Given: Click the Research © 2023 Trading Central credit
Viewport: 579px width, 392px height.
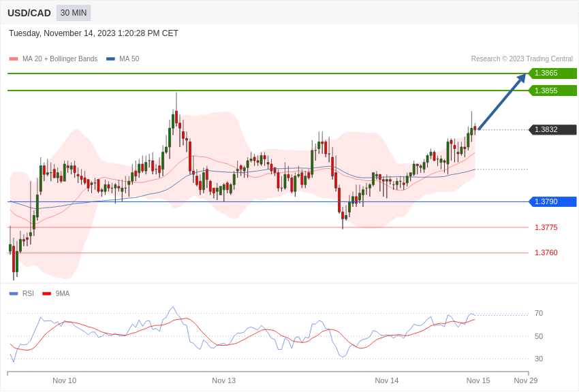Looking at the screenshot, I should click(522, 59).
